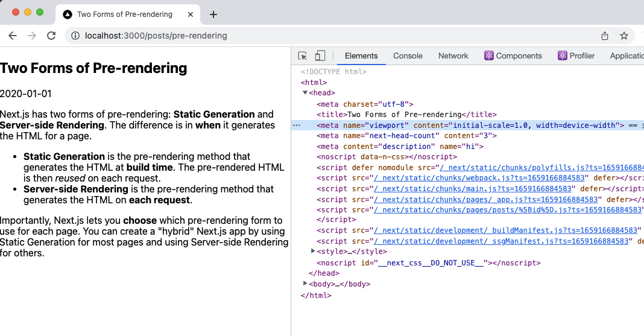Viewport: 644px width, 336px height.
Task: Open the posts/%5Bid%5D.js script link
Action: (x=508, y=209)
